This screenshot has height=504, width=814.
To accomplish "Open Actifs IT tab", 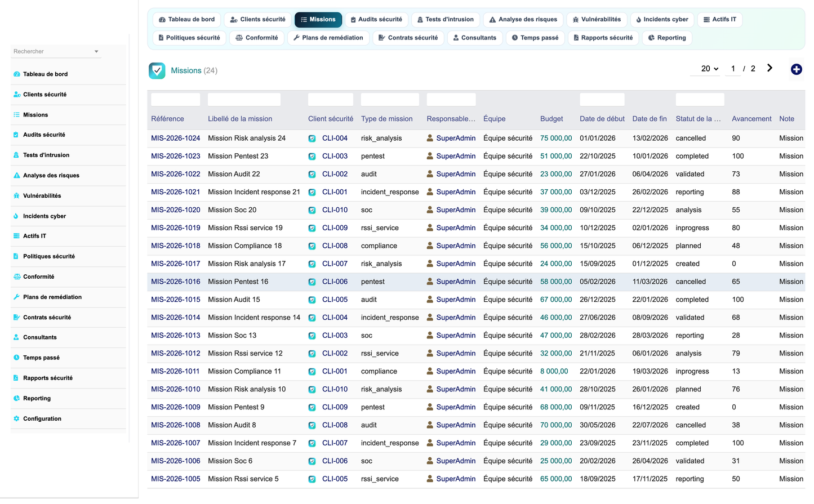I will coord(720,19).
